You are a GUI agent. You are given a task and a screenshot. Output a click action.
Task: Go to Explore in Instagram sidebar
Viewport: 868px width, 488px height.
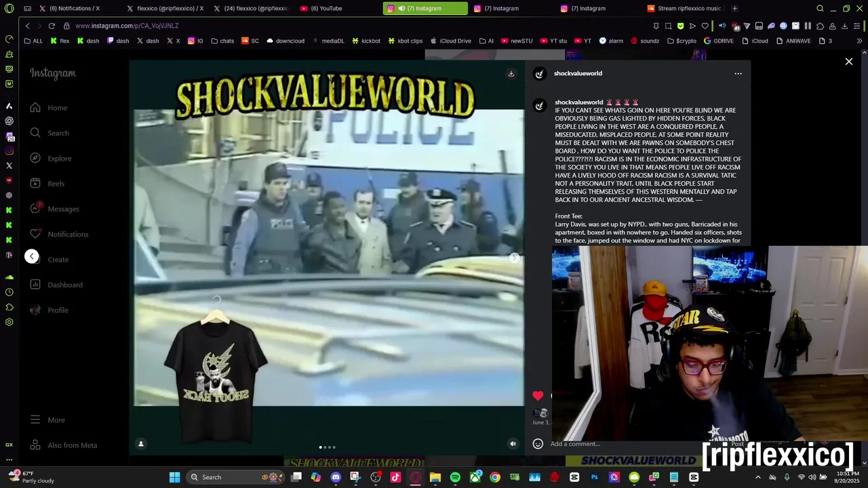click(51, 158)
